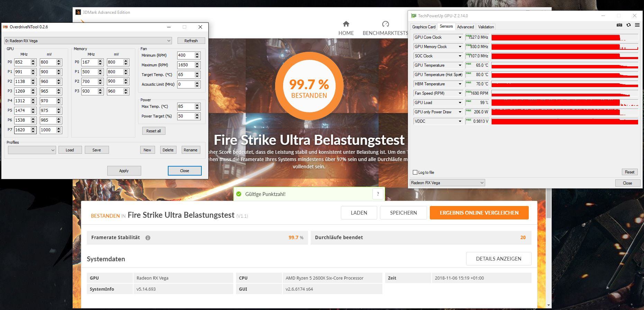The height and width of the screenshot is (310, 644).
Task: Enable the Log to file checkbox
Action: (415, 172)
